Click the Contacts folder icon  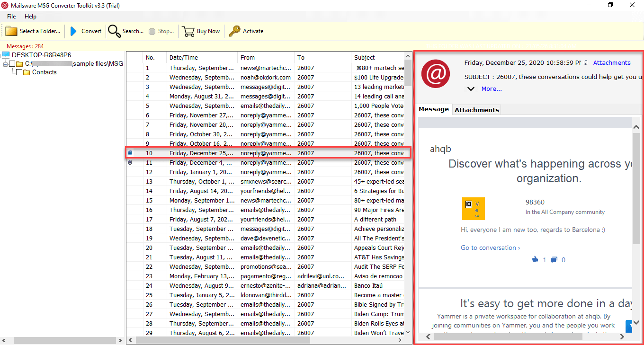pos(27,72)
